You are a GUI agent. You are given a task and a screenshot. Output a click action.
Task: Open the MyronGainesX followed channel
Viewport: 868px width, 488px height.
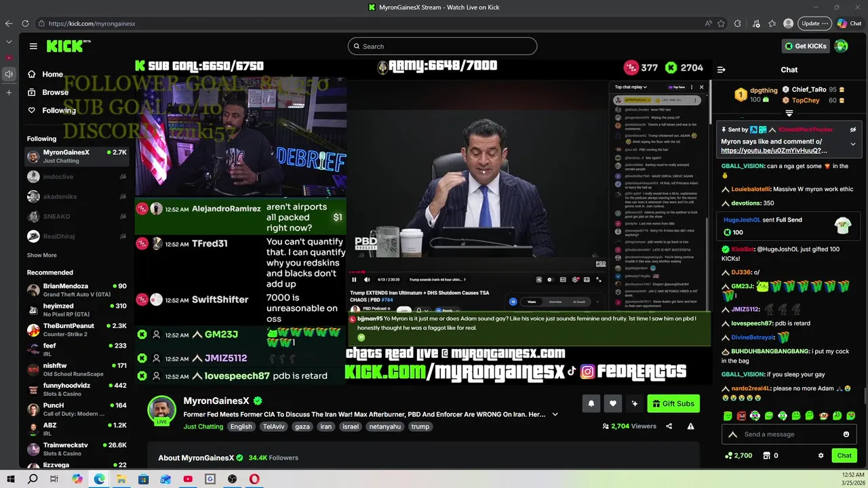pyautogui.click(x=77, y=157)
